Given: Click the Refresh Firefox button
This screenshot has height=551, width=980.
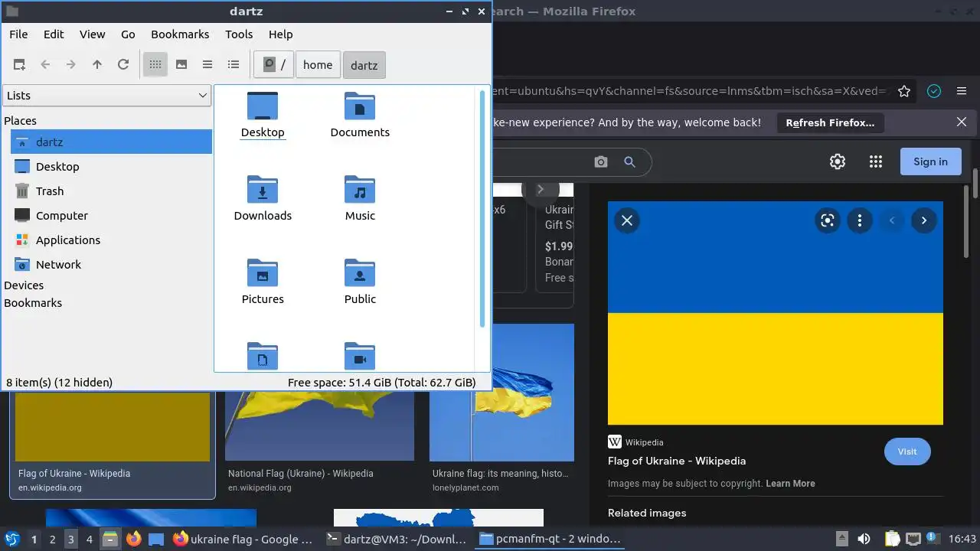Looking at the screenshot, I should (x=830, y=122).
